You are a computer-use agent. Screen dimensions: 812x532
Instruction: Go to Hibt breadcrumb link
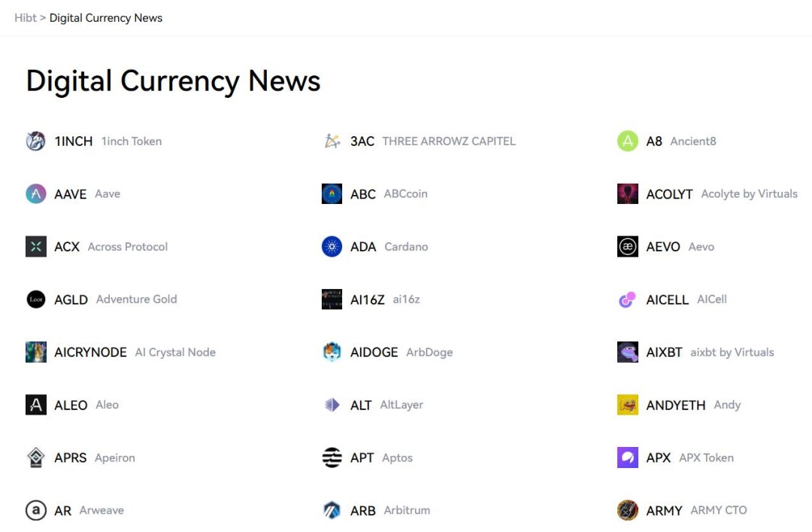point(26,17)
